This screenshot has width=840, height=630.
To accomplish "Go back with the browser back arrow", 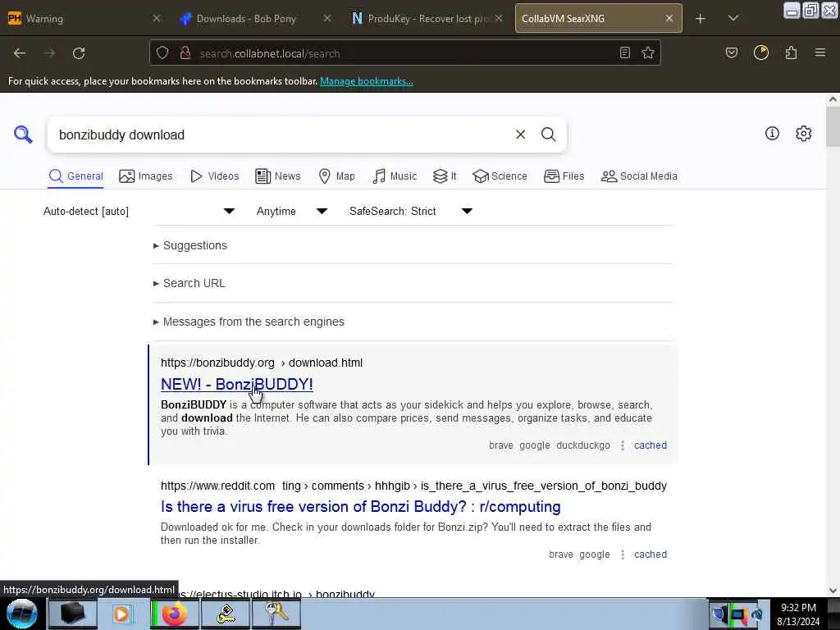I will (x=20, y=53).
